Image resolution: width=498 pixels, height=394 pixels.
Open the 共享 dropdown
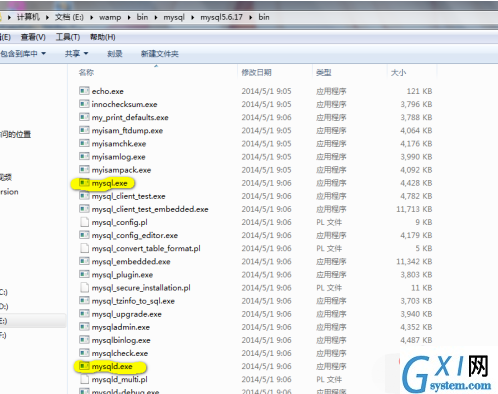tap(76, 54)
